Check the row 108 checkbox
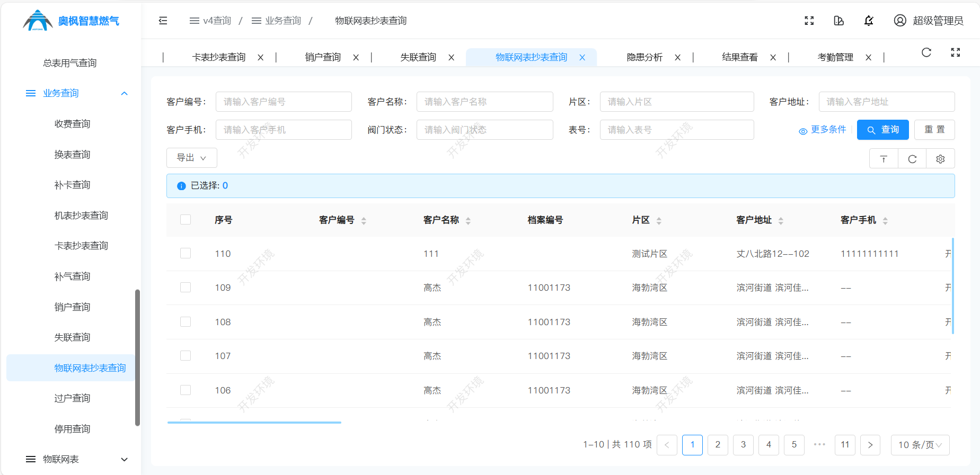Screen dimensions: 980x475 [186, 321]
